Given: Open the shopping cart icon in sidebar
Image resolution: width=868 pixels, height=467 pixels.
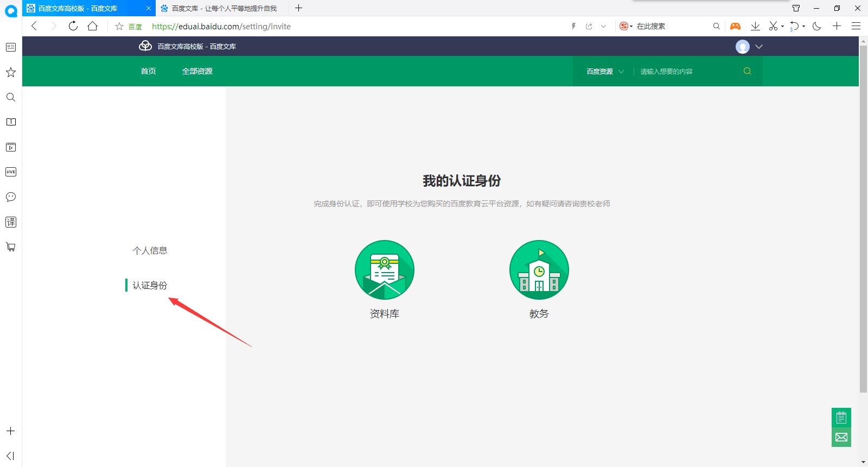Looking at the screenshot, I should click(x=11, y=247).
